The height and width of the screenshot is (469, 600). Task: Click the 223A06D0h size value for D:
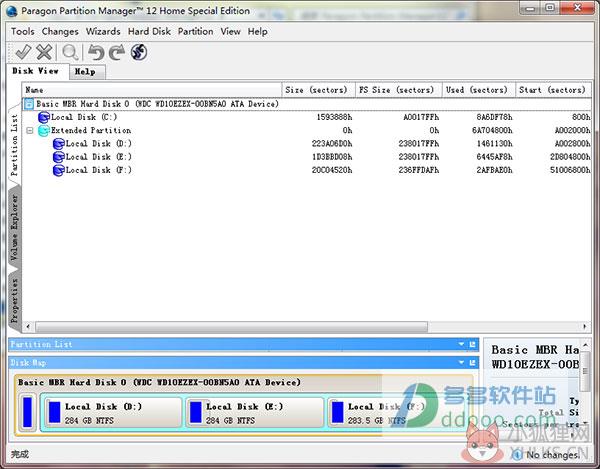tap(332, 144)
